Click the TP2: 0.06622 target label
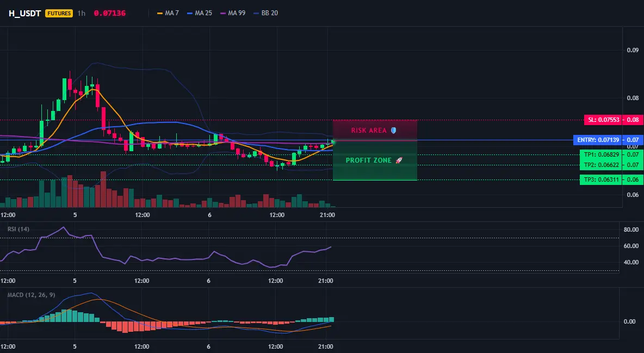The width and height of the screenshot is (644, 353). point(601,165)
